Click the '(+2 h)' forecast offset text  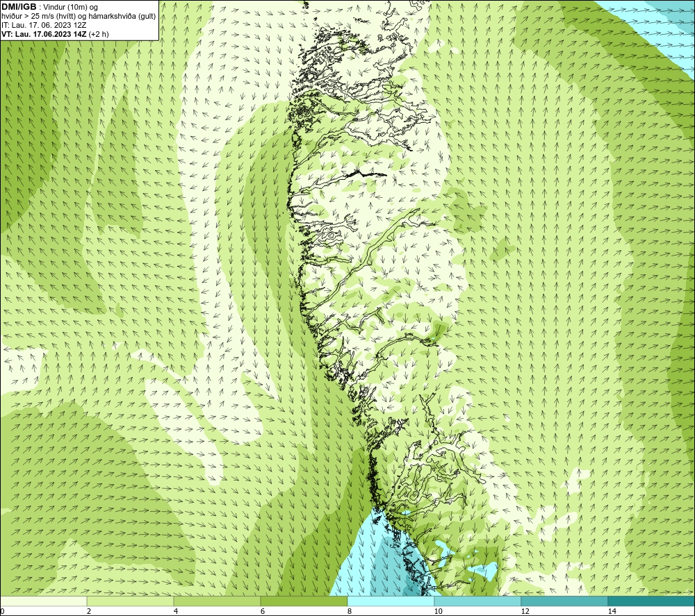[x=99, y=34]
